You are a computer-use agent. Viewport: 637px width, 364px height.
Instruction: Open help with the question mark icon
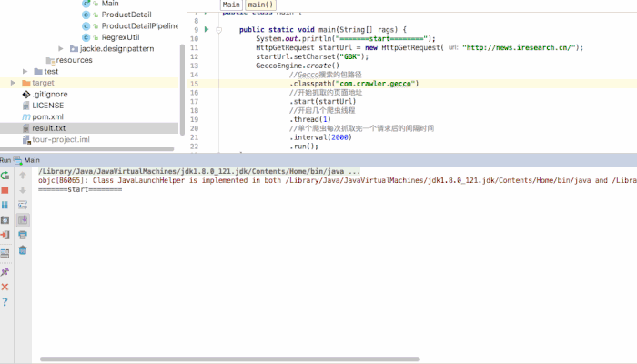[x=5, y=302]
